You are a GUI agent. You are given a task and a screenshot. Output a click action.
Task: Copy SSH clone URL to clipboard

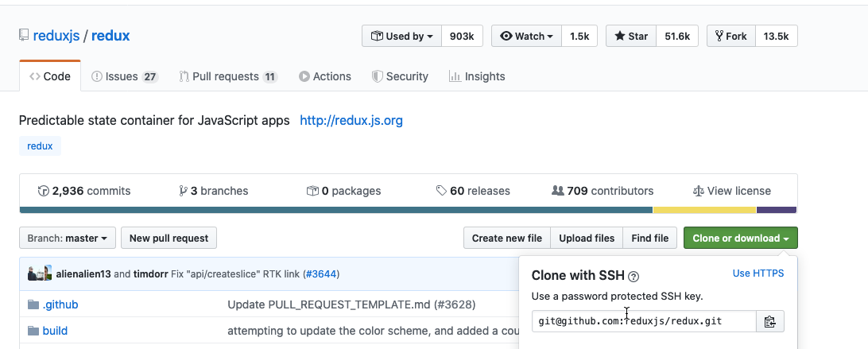(x=770, y=321)
